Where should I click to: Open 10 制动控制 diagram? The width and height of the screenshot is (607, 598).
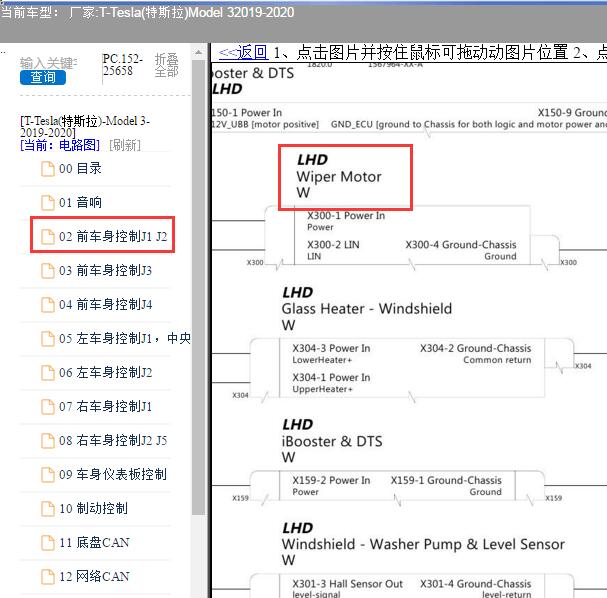click(x=93, y=509)
